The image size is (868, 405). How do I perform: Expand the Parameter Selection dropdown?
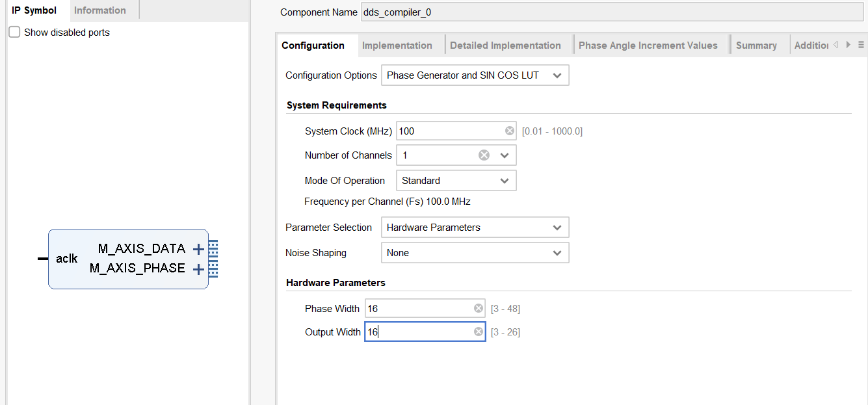(x=475, y=228)
